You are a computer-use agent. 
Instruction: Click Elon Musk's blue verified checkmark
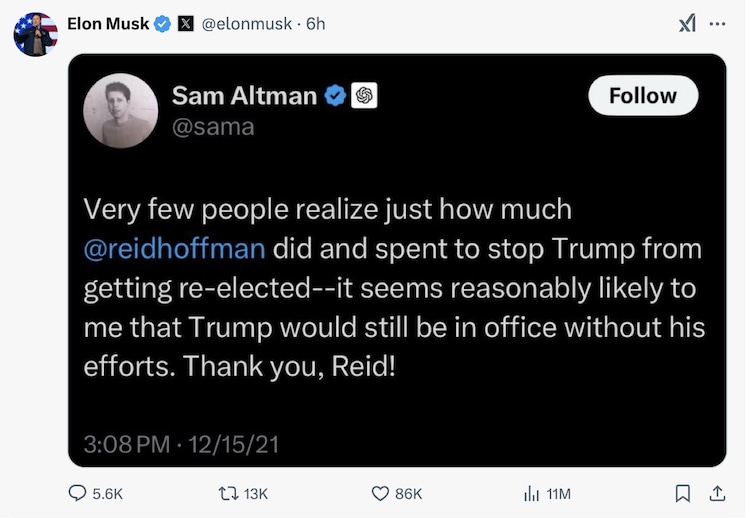(x=162, y=24)
